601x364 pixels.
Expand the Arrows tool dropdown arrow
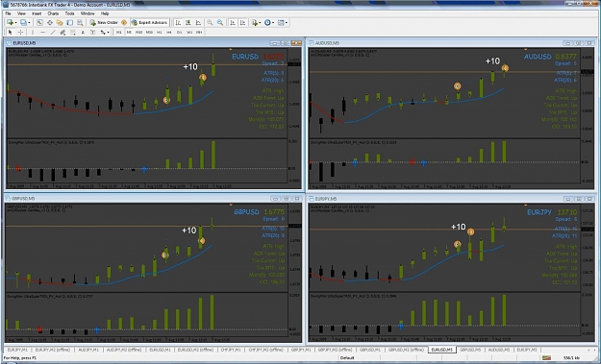point(108,32)
